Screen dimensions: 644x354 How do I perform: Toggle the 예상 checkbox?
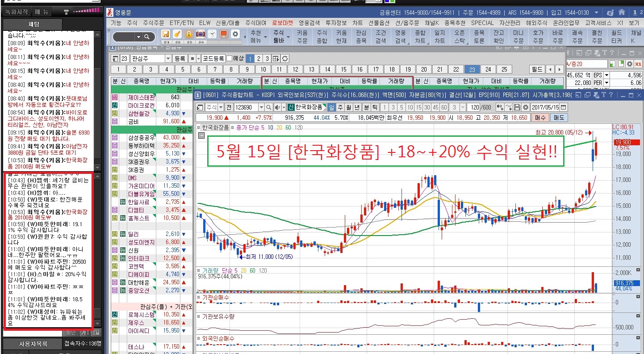pyautogui.click(x=229, y=59)
